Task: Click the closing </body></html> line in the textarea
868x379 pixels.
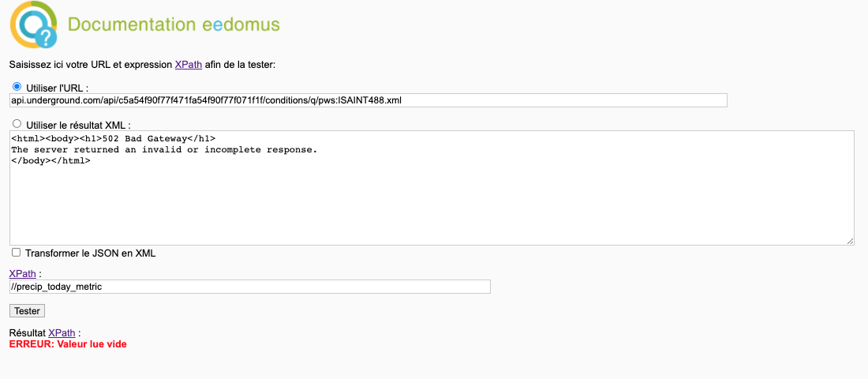Action: coord(51,161)
